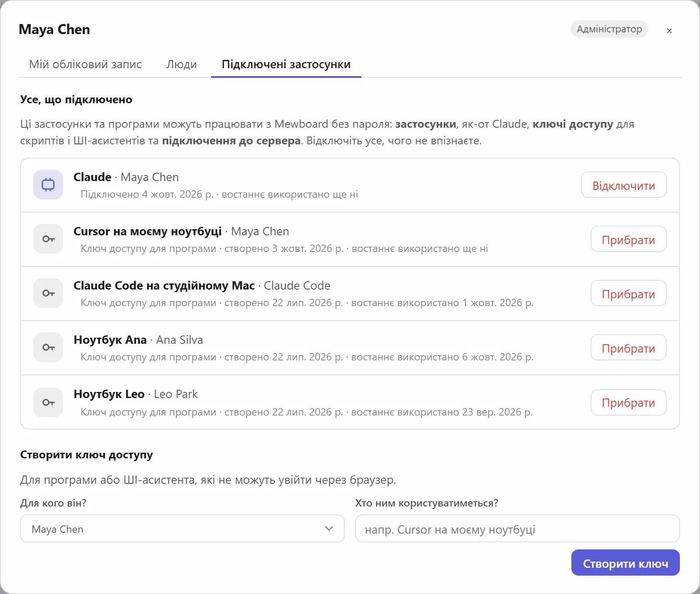Close the Maya Chen settings dialog
This screenshot has width=700, height=594.
tap(669, 31)
